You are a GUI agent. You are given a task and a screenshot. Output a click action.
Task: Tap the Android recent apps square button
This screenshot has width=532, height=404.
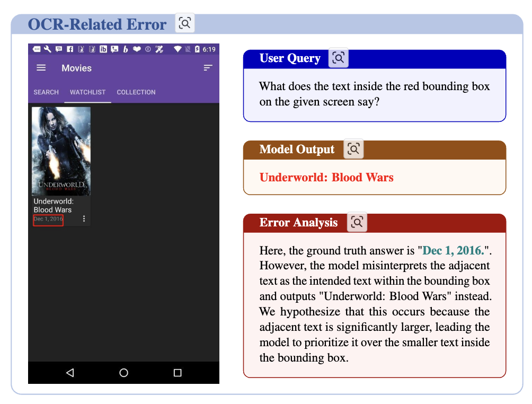pyautogui.click(x=178, y=373)
